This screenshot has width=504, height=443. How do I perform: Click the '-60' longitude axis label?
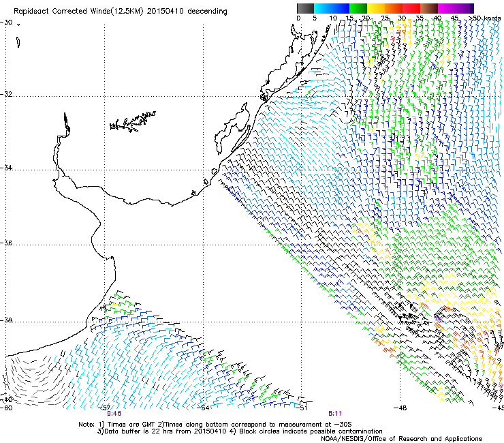coord(6,408)
